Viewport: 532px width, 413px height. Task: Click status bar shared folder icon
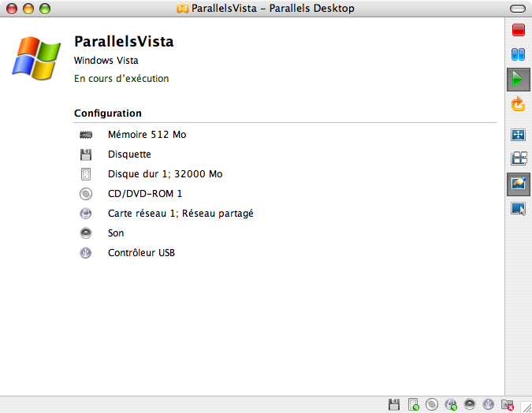(x=508, y=404)
